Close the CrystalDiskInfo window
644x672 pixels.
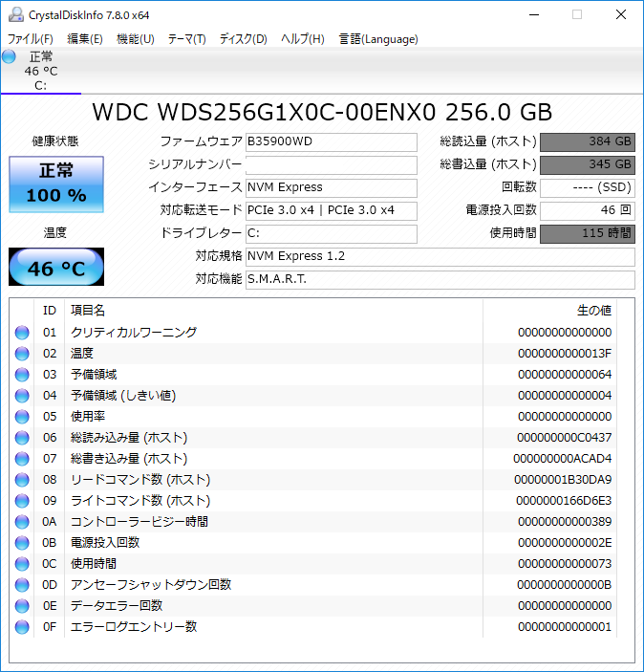click(x=621, y=15)
